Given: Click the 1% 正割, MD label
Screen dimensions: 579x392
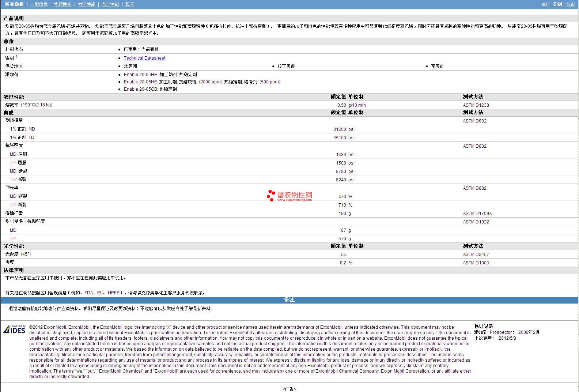Looking at the screenshot, I should [22, 129].
